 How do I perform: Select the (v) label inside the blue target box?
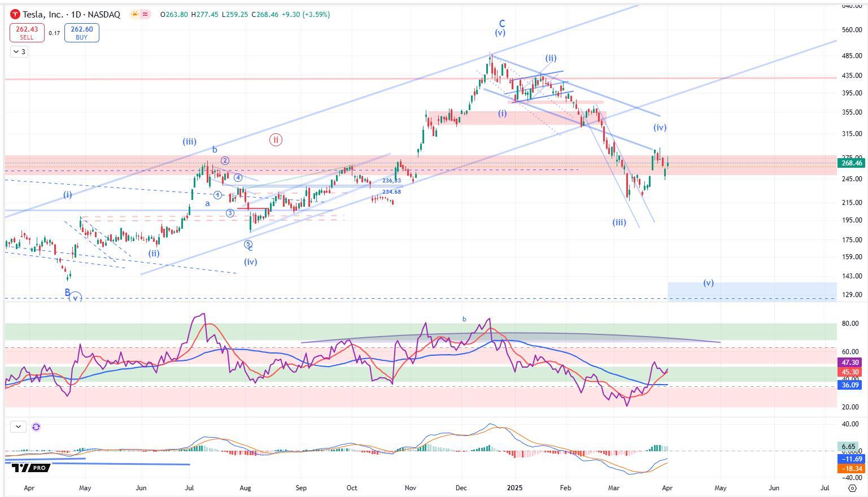tap(708, 283)
